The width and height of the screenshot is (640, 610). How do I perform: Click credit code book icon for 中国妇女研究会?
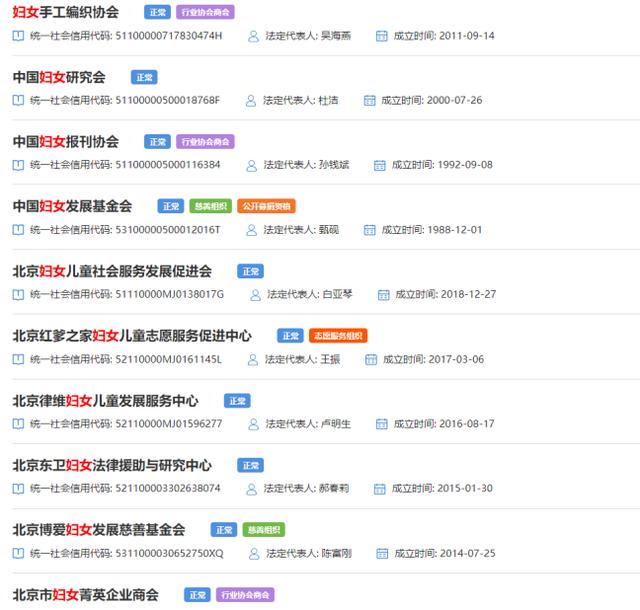click(18, 100)
